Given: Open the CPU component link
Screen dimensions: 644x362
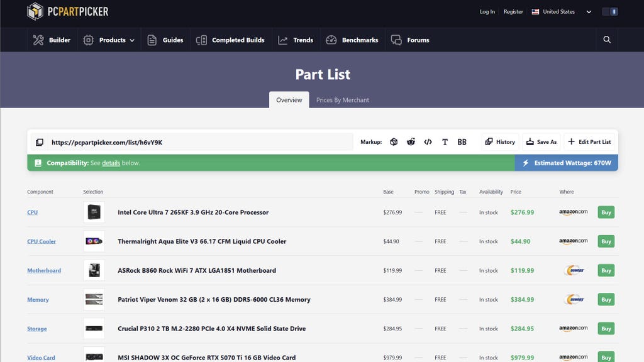Looking at the screenshot, I should point(33,212).
